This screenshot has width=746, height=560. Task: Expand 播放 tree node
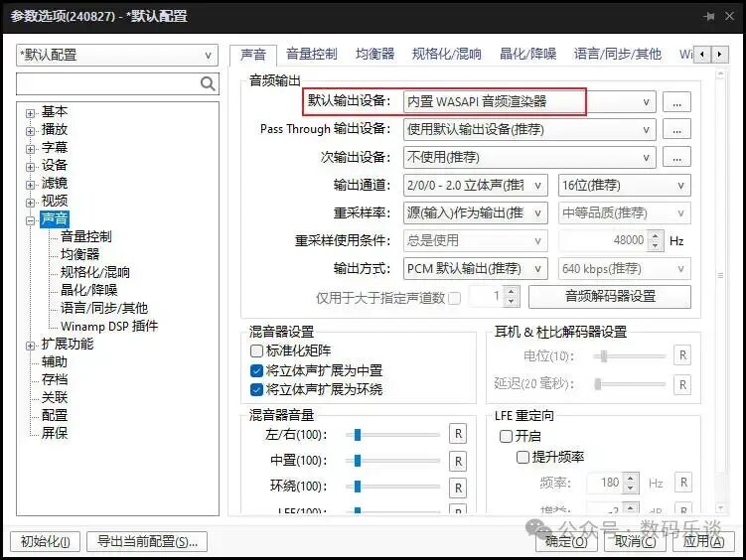31,131
